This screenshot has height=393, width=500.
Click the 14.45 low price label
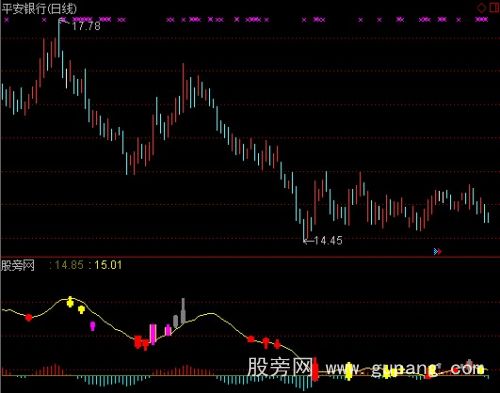(328, 240)
